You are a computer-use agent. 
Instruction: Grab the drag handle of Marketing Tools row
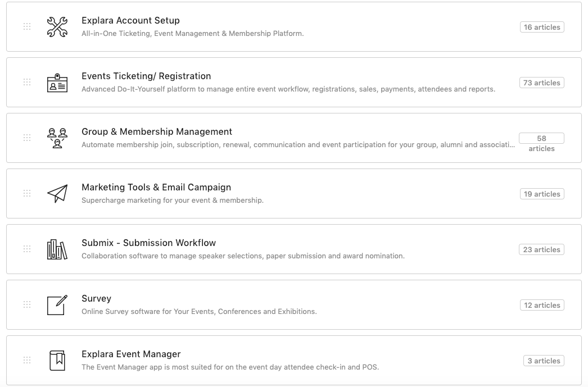27,193
